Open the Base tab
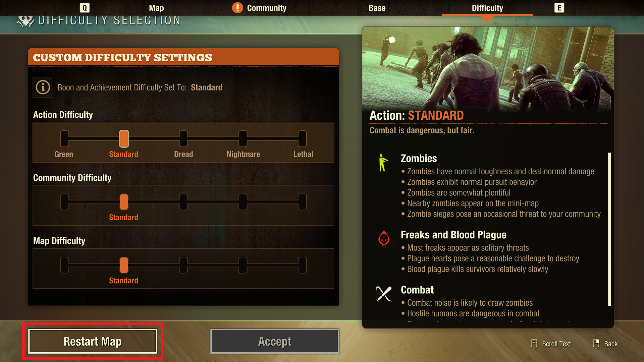This screenshot has height=362, width=644. [x=377, y=8]
